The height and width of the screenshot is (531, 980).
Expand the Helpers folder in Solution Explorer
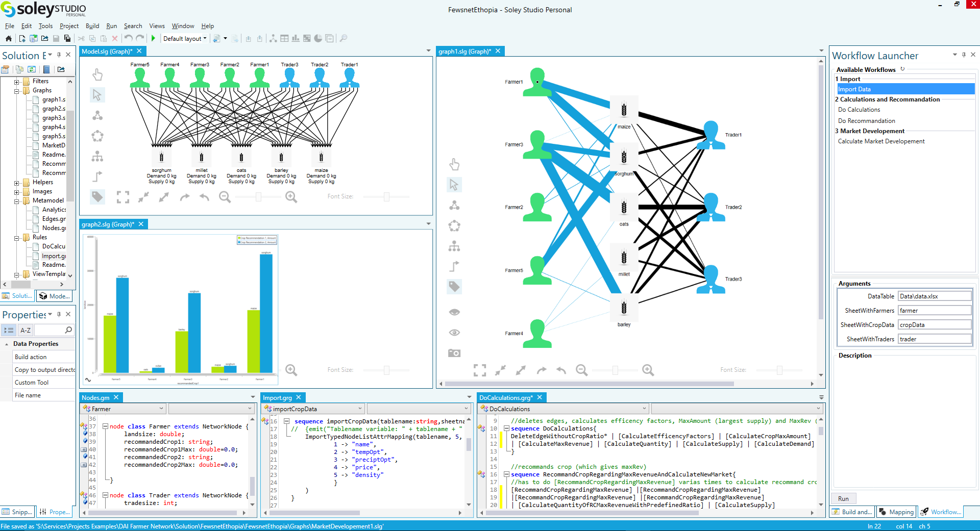(17, 183)
